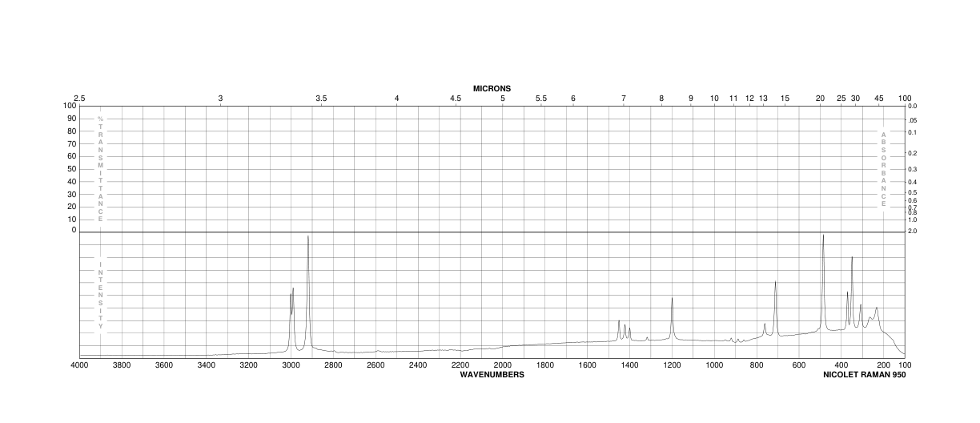
Task: Click the 4000 wavenumber tick label
Action: 79,365
